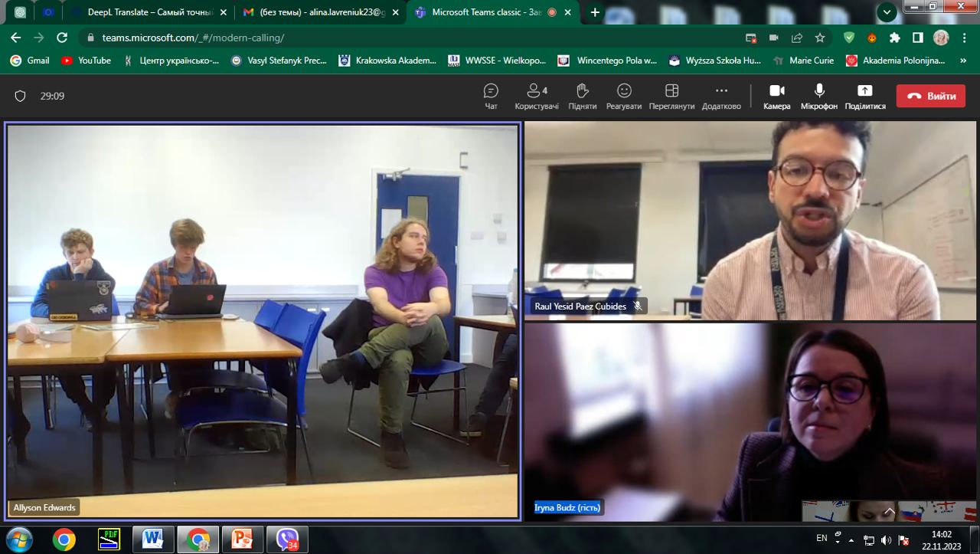This screenshot has height=554, width=980.
Task: Share this page from the address bar
Action: point(797,38)
